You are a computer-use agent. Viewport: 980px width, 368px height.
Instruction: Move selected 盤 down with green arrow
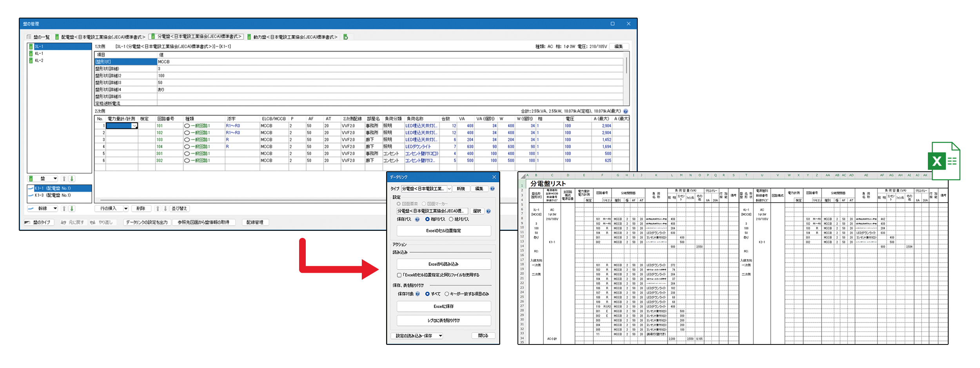click(72, 179)
